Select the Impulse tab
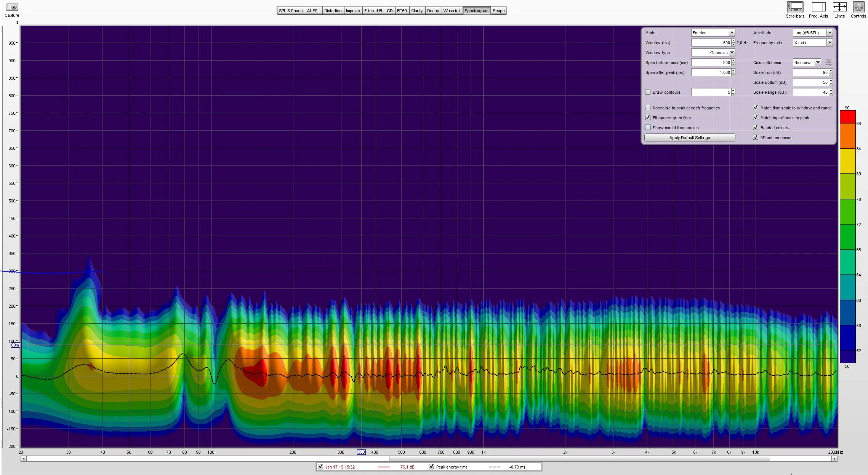 (x=352, y=11)
